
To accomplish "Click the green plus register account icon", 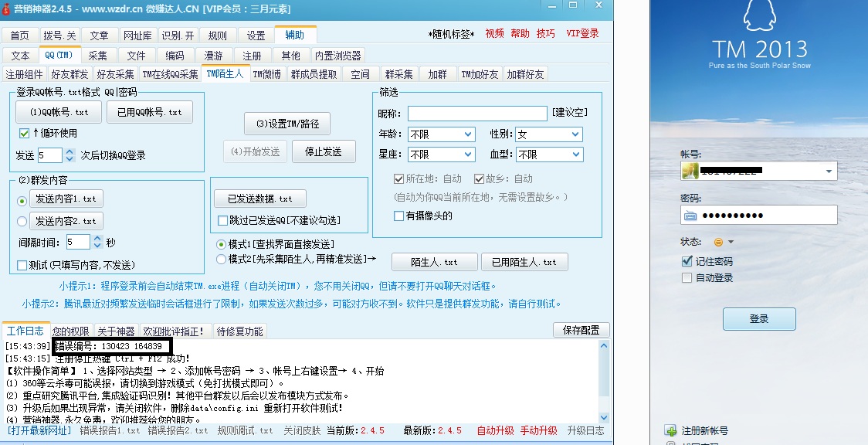I will pos(670,430).
